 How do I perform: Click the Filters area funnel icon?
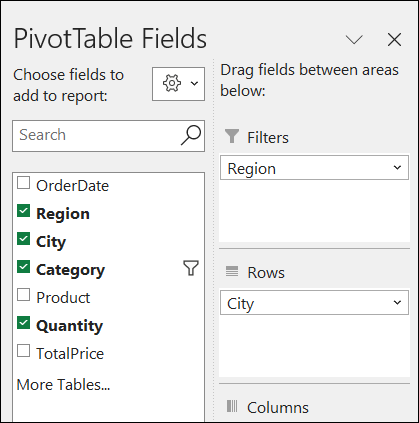[x=232, y=136]
